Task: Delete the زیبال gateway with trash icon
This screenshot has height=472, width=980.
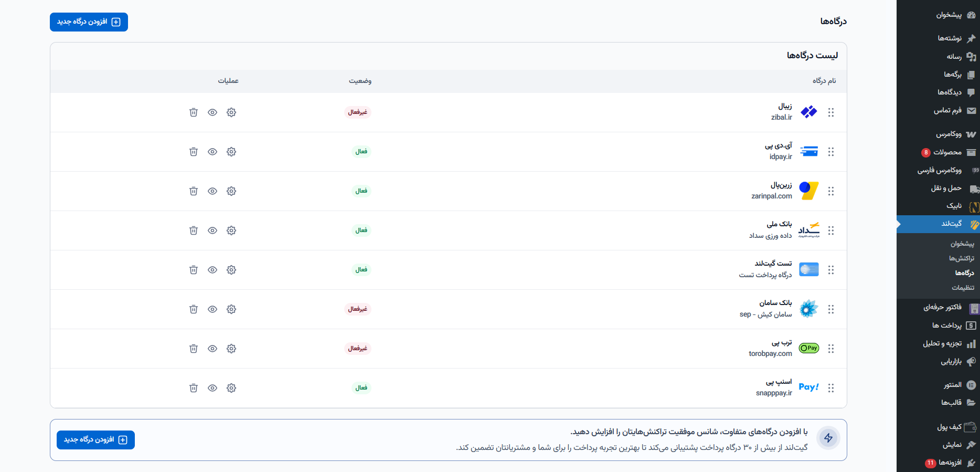Action: coord(194,112)
